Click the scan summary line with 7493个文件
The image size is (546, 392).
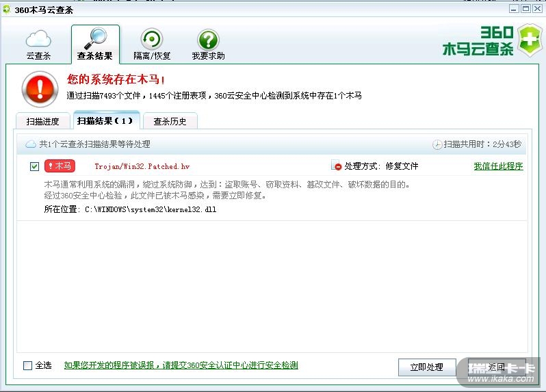coord(214,96)
